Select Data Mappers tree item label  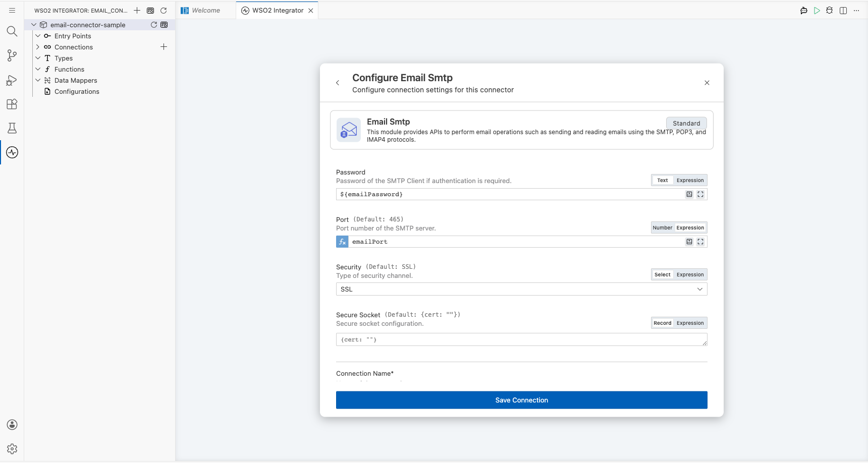point(76,80)
